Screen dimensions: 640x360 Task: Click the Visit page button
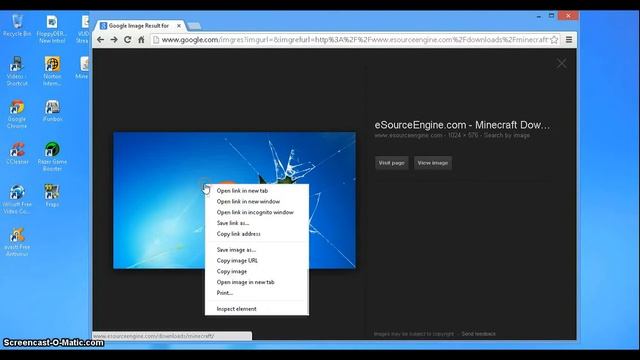[391, 163]
